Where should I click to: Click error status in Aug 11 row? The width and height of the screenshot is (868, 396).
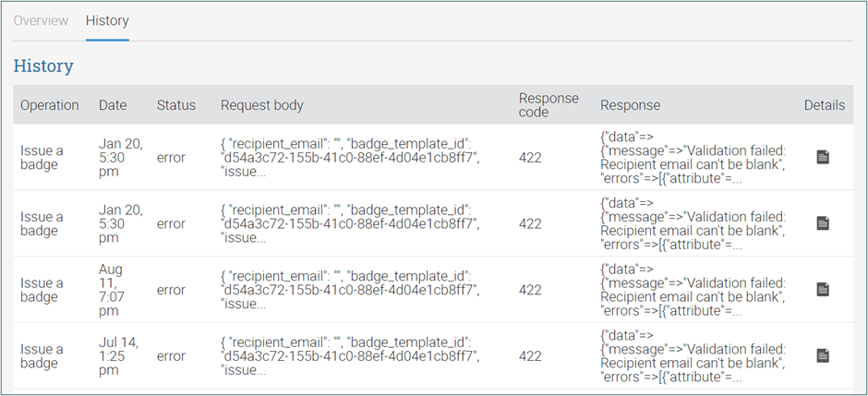[x=171, y=290]
